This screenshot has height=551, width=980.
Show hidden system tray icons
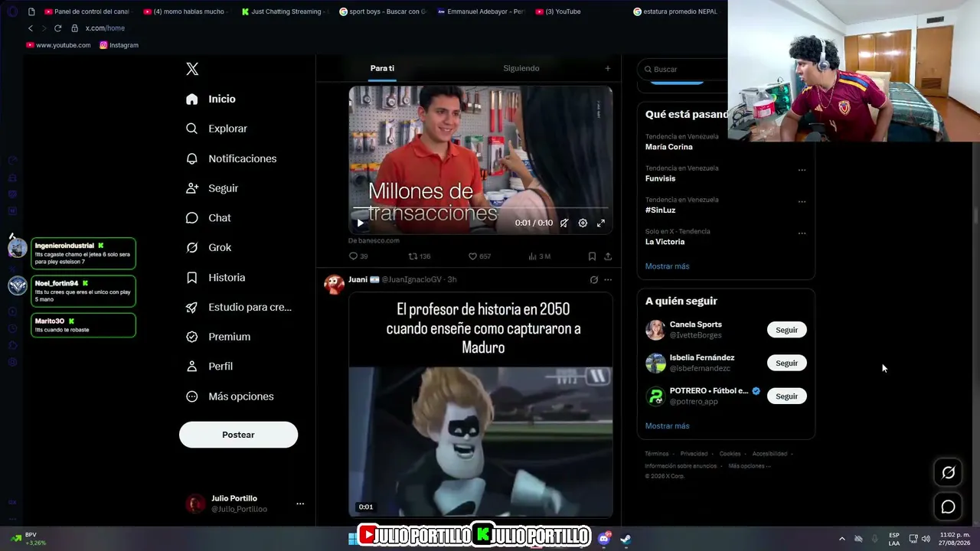842,539
